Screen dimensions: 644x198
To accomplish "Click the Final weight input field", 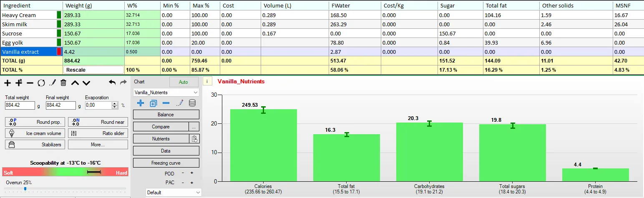I will [61, 106].
